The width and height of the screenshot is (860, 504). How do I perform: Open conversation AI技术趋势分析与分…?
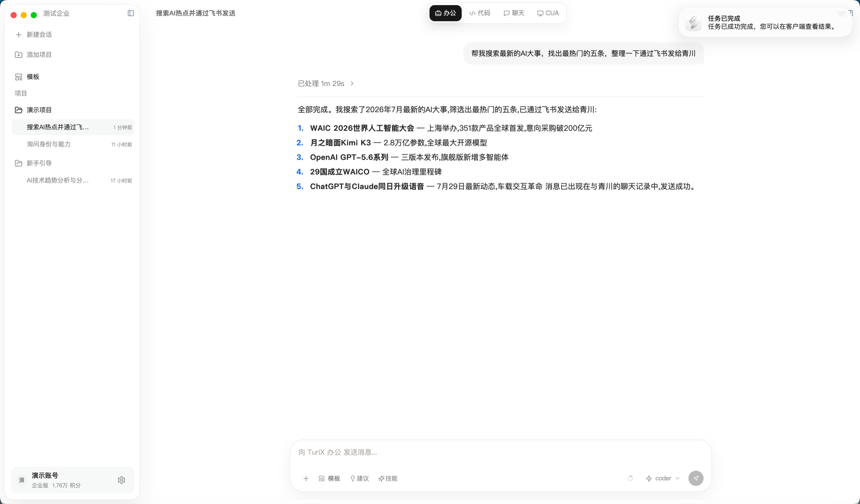coord(73,180)
